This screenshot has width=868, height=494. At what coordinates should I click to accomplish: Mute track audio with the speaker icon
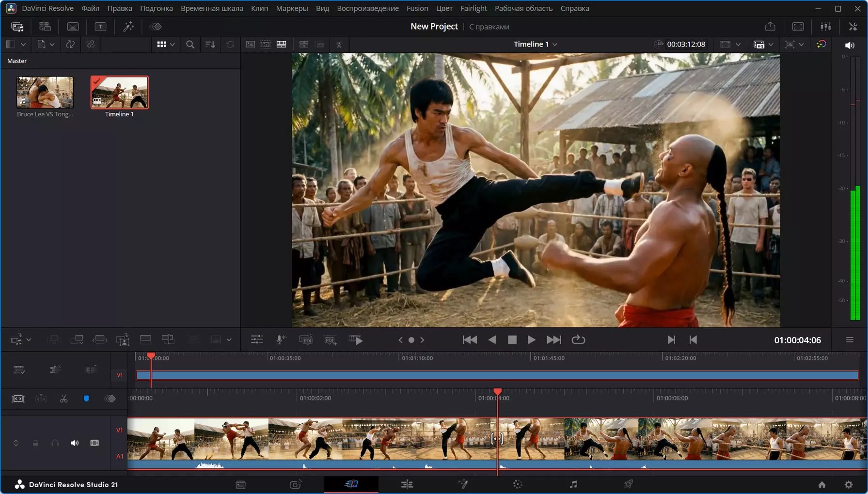tap(75, 443)
